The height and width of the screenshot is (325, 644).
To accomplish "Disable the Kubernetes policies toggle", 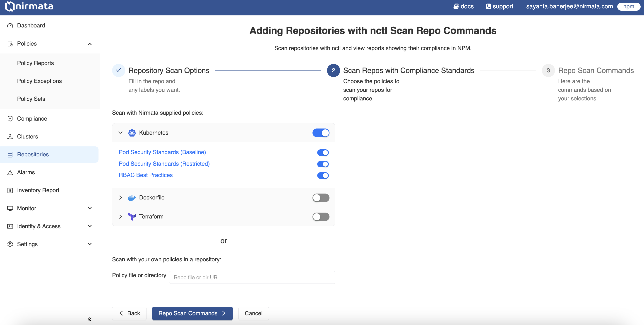I will pos(321,133).
